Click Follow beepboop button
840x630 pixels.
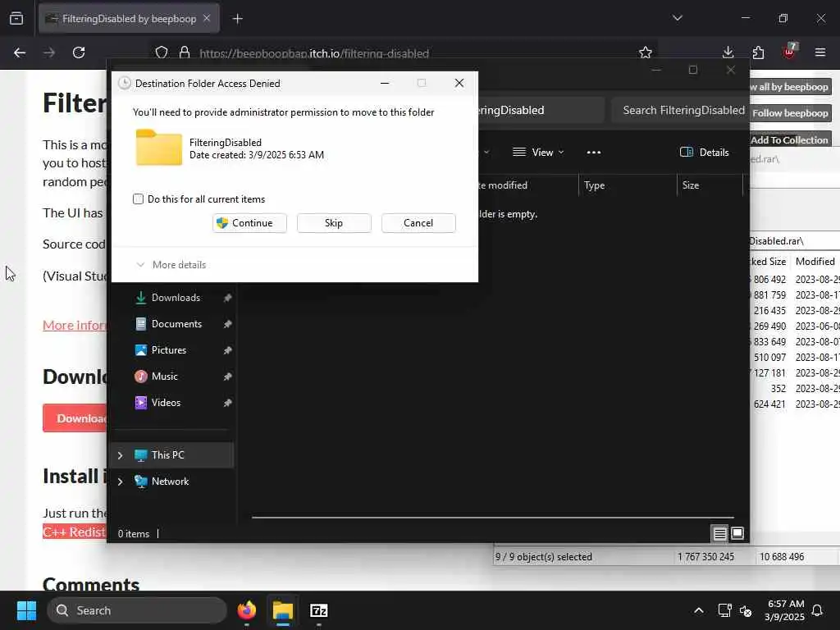pos(790,113)
